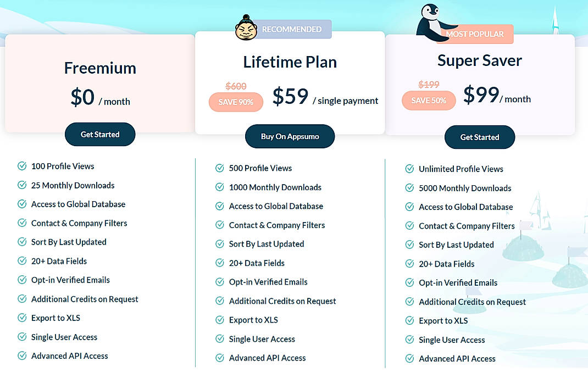Click the SAVE 50% badge
Viewport: 588px width, 377px height.
(x=429, y=100)
